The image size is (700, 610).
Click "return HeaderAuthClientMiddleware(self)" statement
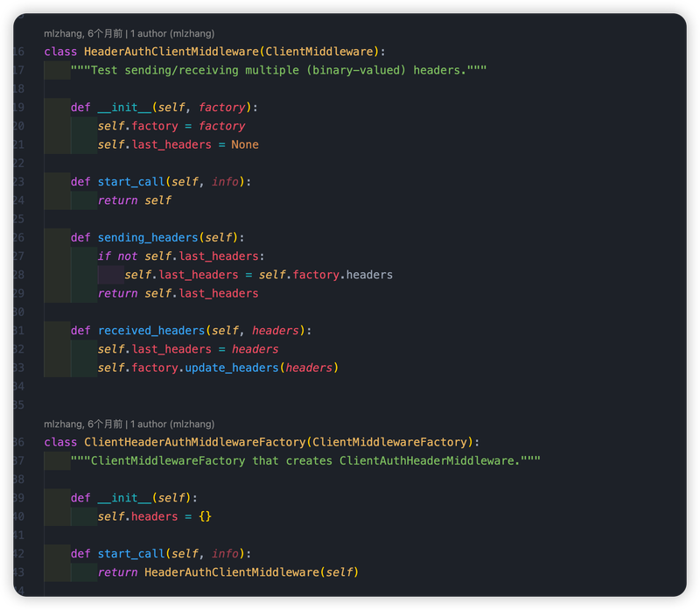(228, 572)
